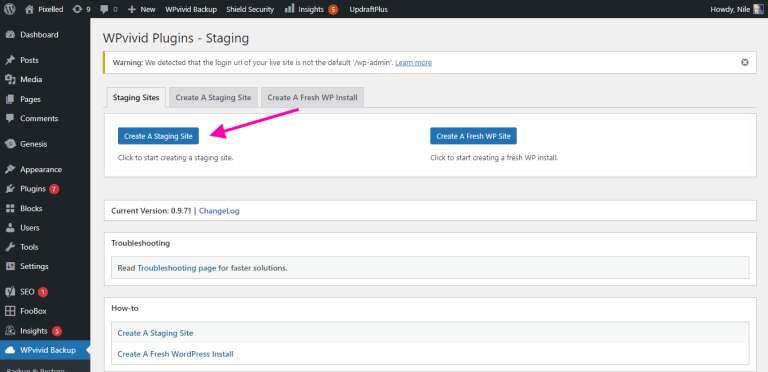The height and width of the screenshot is (372, 768).
Task: Open the Genesis menu label in sidebar
Action: (x=34, y=144)
